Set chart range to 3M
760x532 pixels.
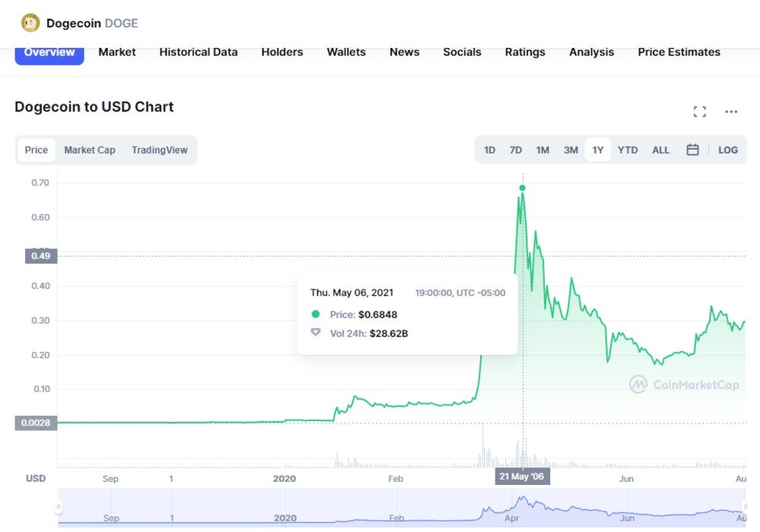point(571,150)
